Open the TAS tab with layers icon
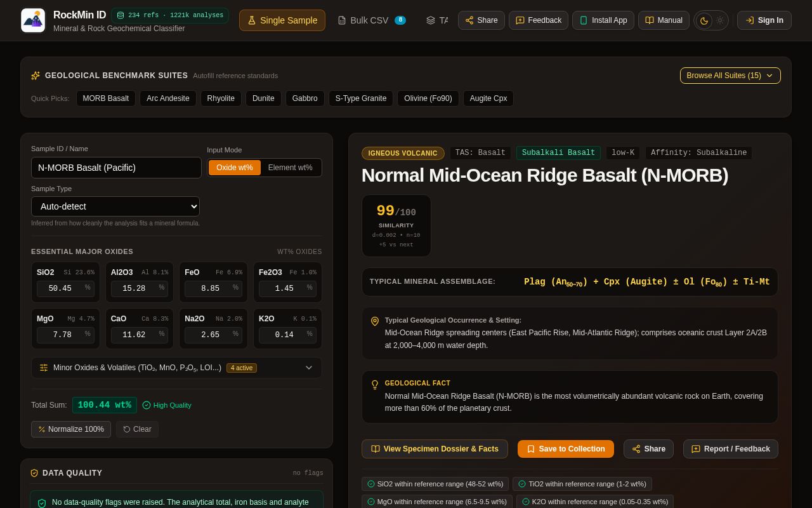 437,20
